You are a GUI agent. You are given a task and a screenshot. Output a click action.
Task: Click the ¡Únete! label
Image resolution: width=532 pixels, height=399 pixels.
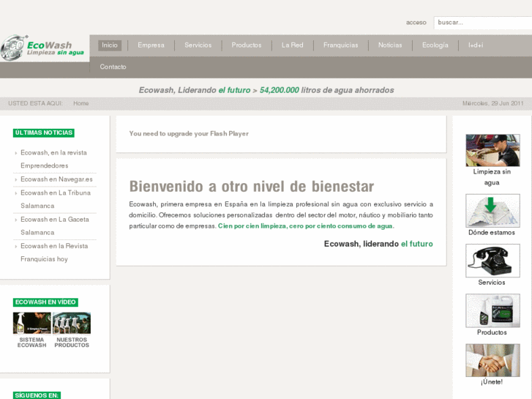click(492, 382)
